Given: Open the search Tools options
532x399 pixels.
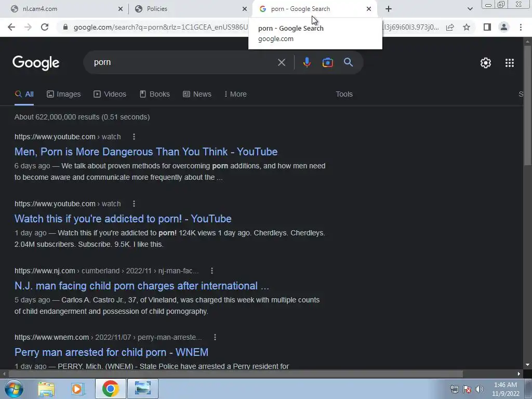Looking at the screenshot, I should (344, 95).
